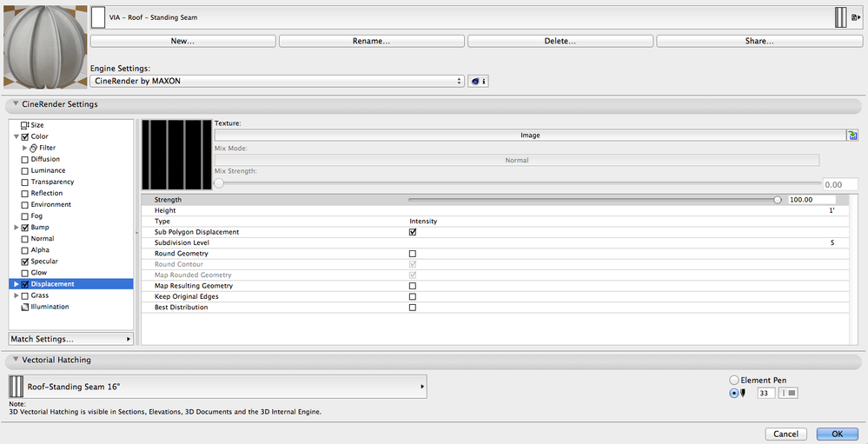Collapse the Vectorial Hatching panel
The width and height of the screenshot is (868, 444).
[x=16, y=360]
